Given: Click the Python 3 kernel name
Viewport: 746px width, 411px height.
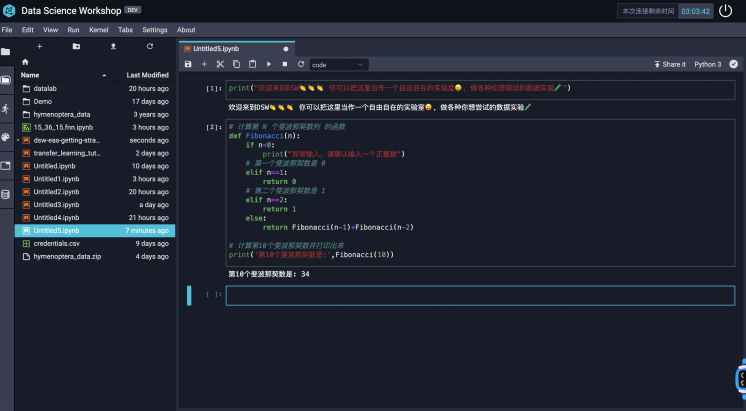Looking at the screenshot, I should tap(707, 64).
